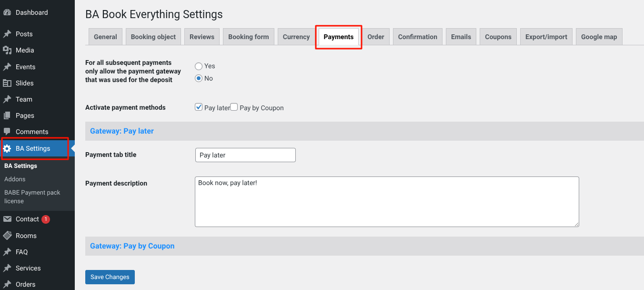Click the Payment tab title field
Screen dimensions: 644x290
tap(245, 155)
